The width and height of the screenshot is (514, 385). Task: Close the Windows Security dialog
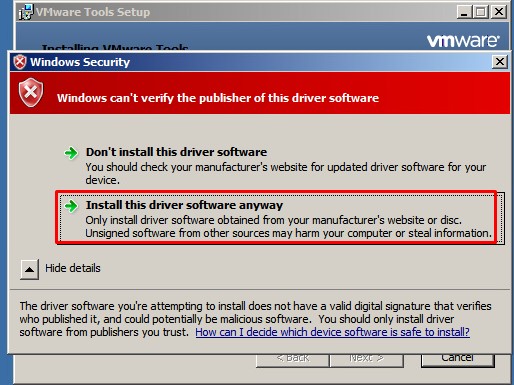click(x=500, y=62)
